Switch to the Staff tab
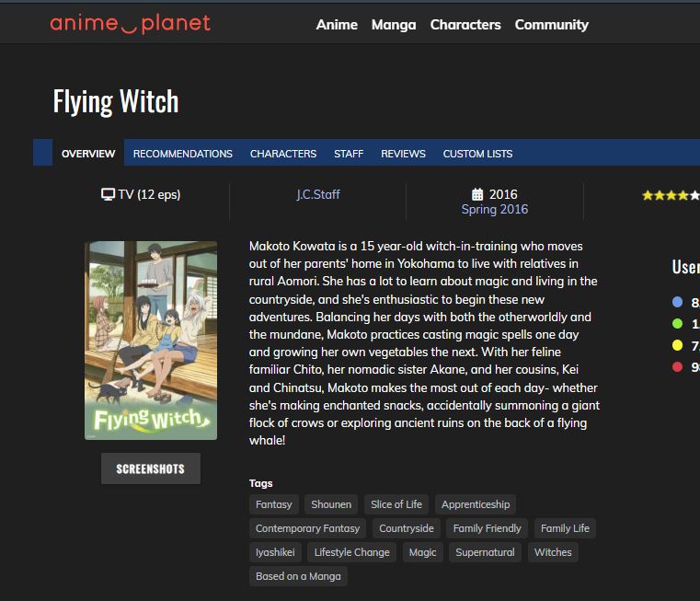The height and width of the screenshot is (601, 700). 349,154
